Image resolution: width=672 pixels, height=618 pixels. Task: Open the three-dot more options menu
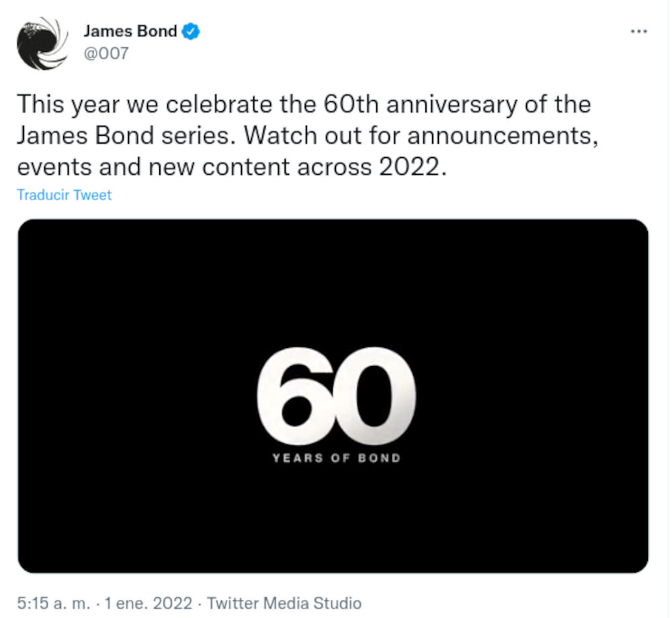638,32
